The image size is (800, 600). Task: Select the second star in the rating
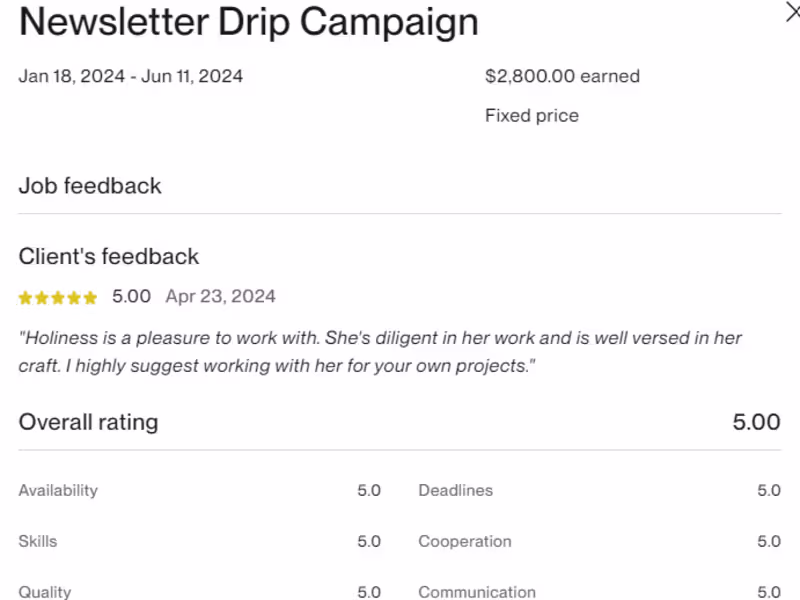tap(41, 297)
